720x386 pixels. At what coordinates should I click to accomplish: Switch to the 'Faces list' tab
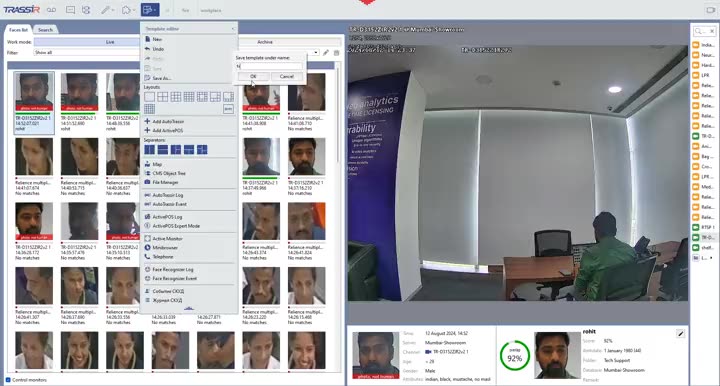[18, 30]
